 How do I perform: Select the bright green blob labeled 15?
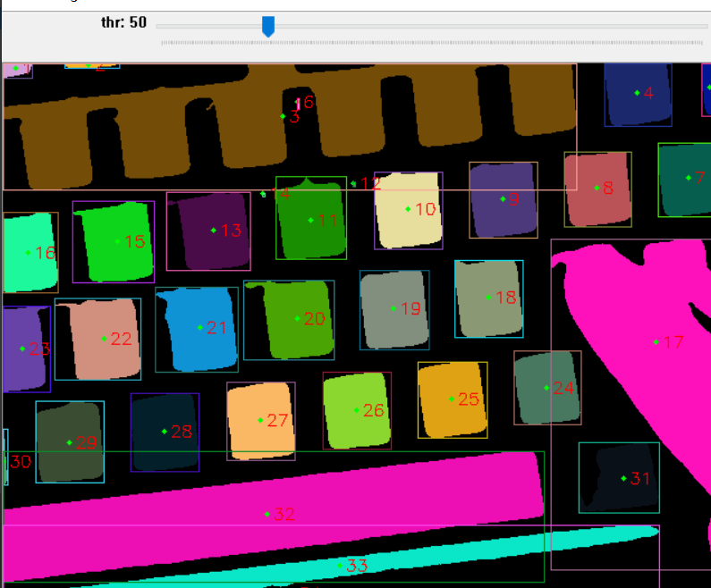tap(115, 242)
